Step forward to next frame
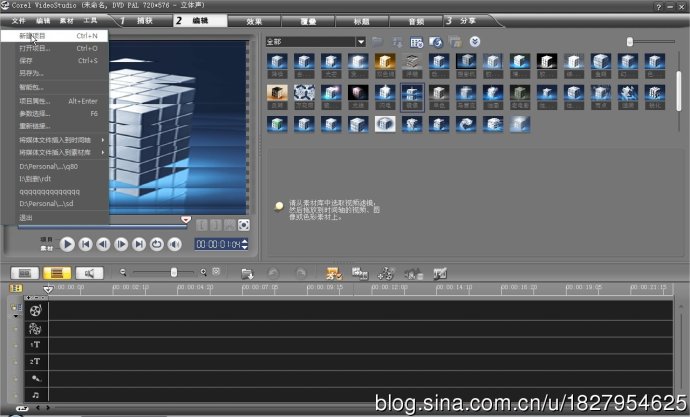The width and height of the screenshot is (690, 417). point(121,244)
